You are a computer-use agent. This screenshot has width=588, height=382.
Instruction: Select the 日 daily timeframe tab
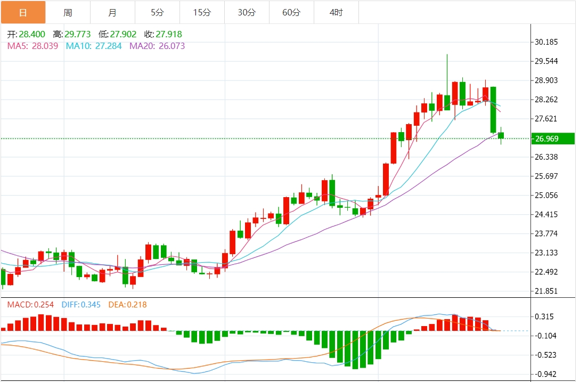coord(23,12)
